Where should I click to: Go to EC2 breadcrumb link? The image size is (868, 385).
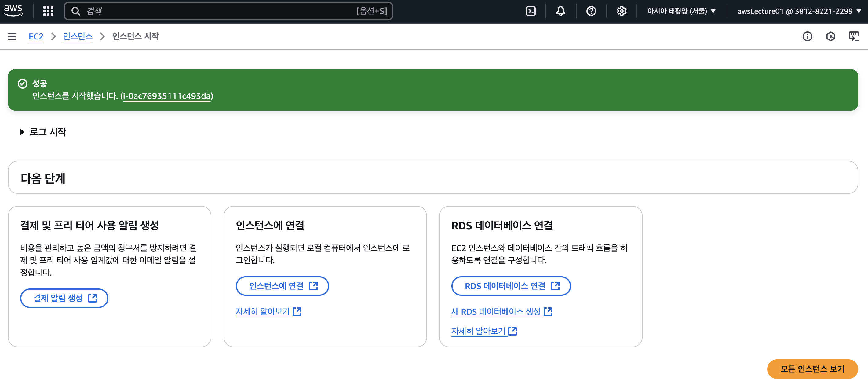point(36,36)
